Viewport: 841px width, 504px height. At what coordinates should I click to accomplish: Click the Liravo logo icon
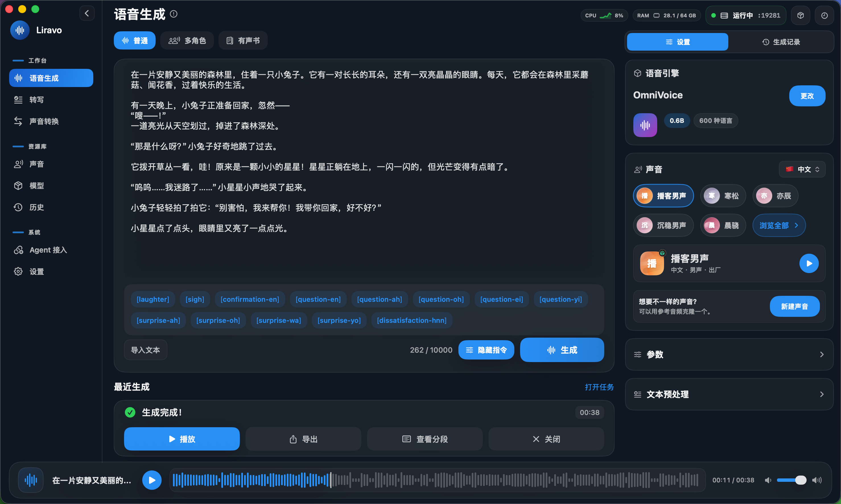click(x=20, y=30)
